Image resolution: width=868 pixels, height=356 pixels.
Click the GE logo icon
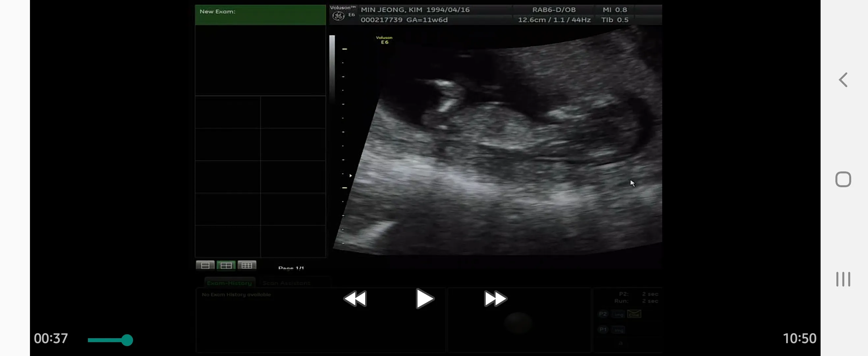coord(338,15)
